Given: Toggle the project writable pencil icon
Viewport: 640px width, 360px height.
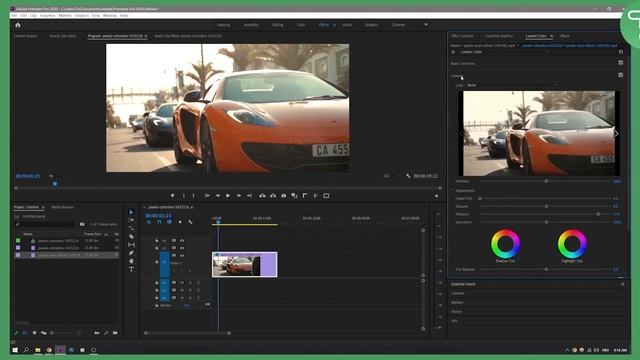Looking at the screenshot, I should pos(16,333).
